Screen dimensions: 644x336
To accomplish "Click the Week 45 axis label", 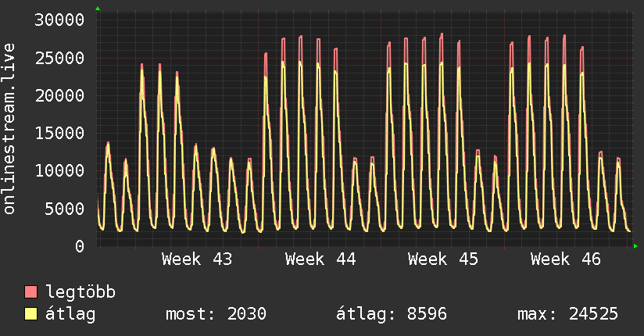I will coord(443,259).
